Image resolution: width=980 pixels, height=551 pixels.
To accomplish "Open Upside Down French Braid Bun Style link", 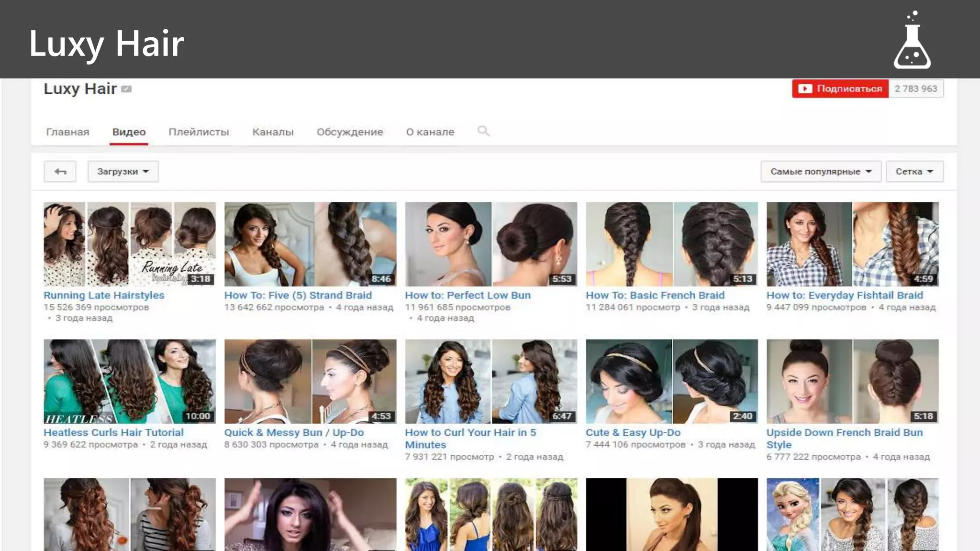I will [x=845, y=439].
